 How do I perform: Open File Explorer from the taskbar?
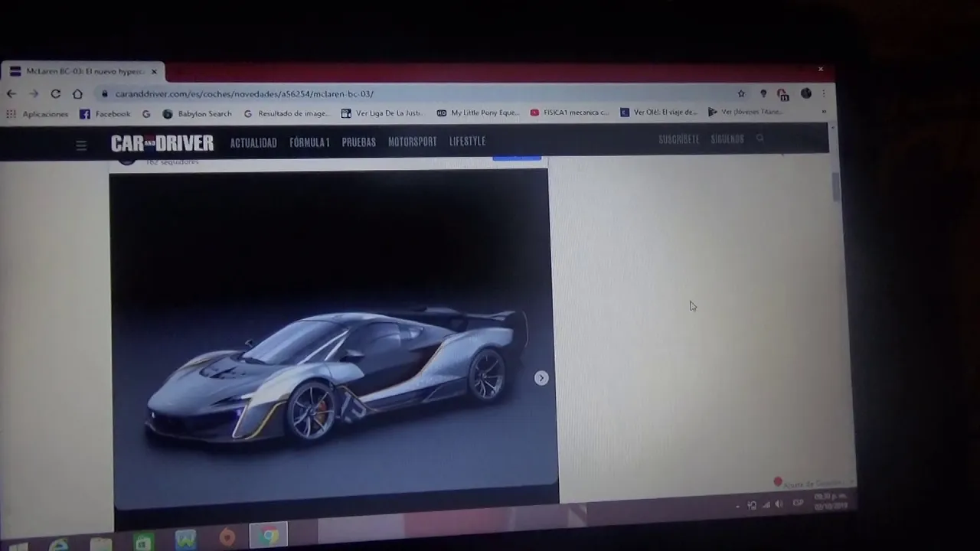[x=100, y=543]
